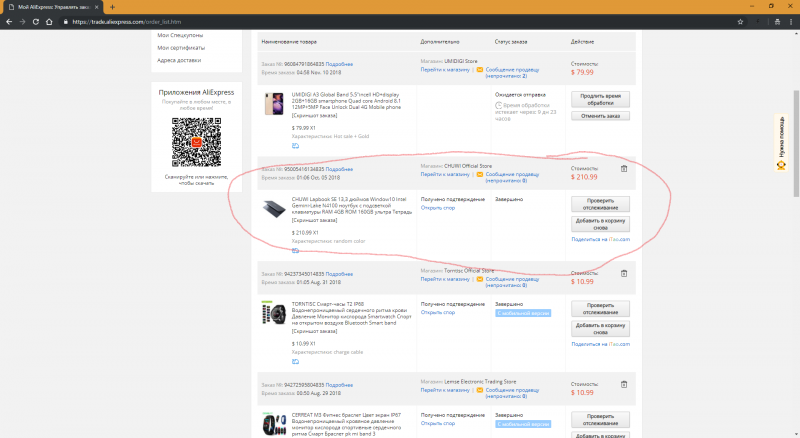Click share icon under UMIDIGI A3 item
Image resolution: width=800 pixels, height=438 pixels.
pyautogui.click(x=295, y=146)
